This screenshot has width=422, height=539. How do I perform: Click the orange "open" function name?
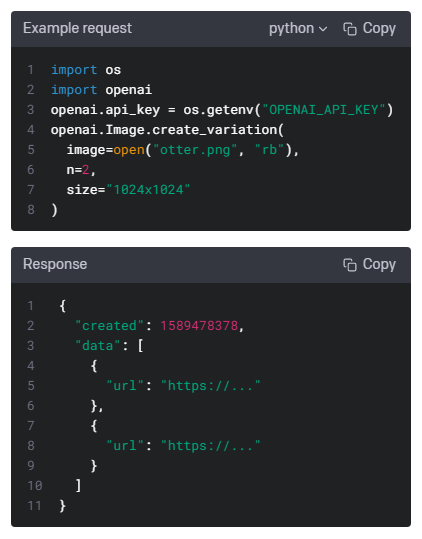129,150
